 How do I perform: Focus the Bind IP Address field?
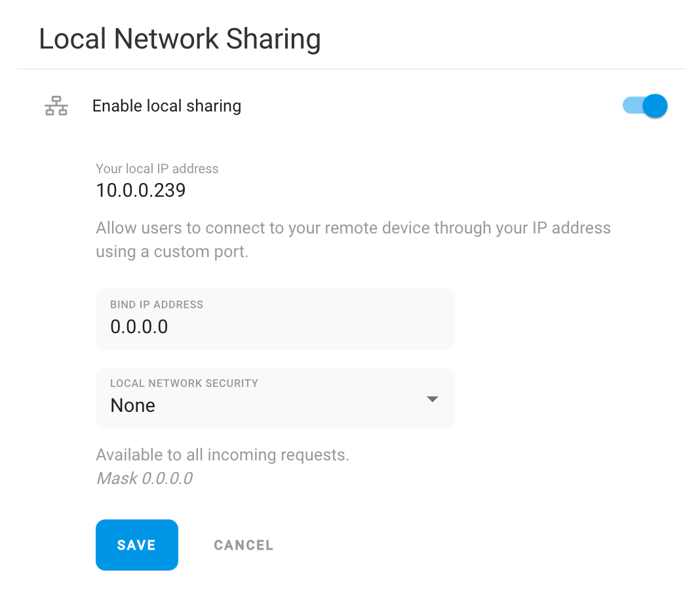[x=275, y=319]
